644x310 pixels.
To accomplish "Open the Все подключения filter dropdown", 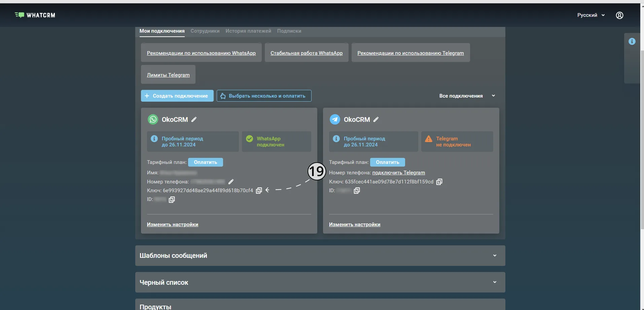I will 467,96.
